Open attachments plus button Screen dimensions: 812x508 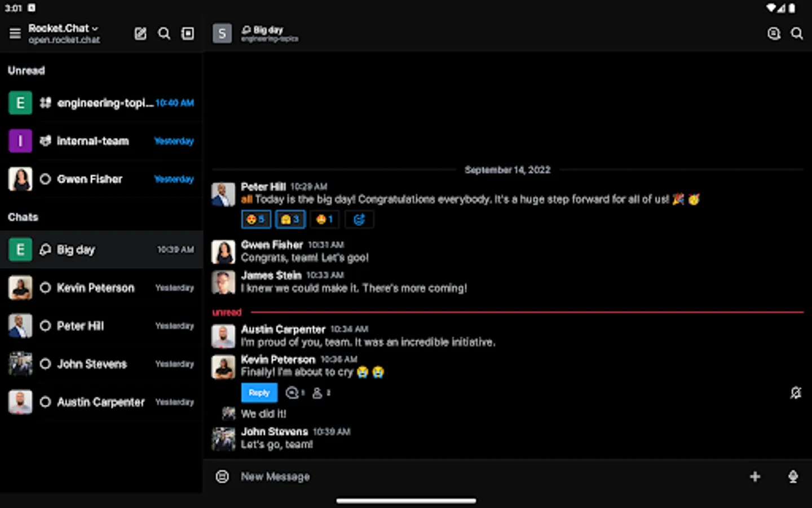tap(755, 476)
